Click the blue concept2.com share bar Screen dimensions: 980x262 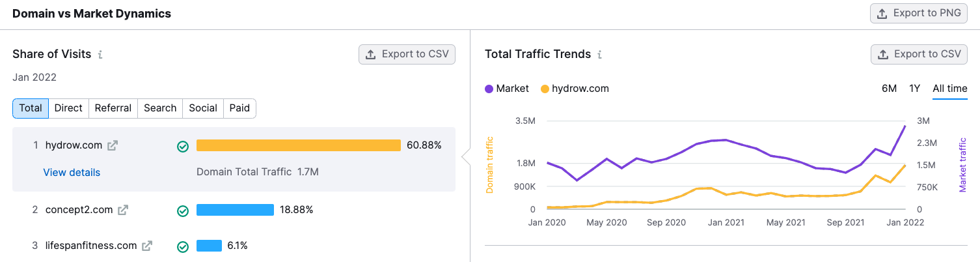(235, 210)
